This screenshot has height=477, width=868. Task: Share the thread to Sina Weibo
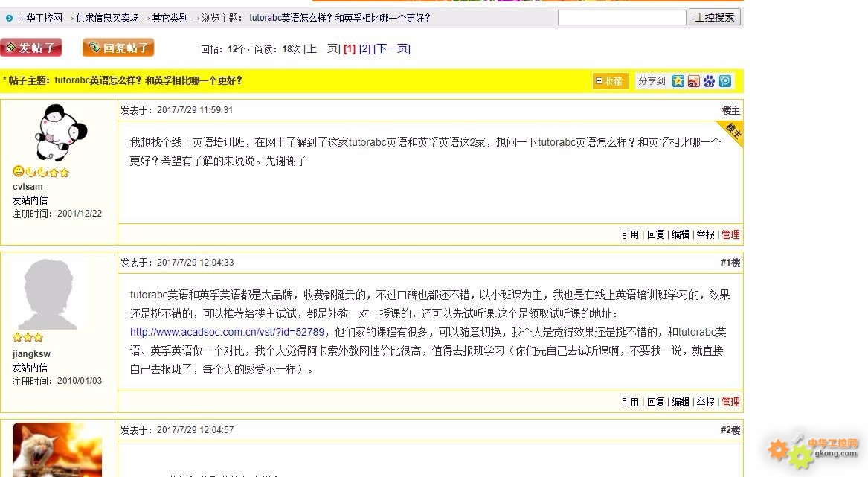[694, 81]
